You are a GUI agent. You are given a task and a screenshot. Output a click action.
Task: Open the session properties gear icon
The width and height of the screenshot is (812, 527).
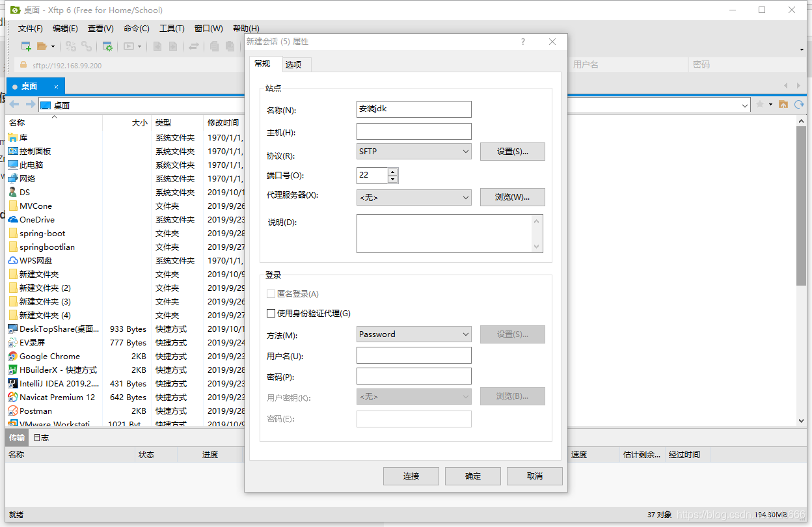[x=108, y=46]
